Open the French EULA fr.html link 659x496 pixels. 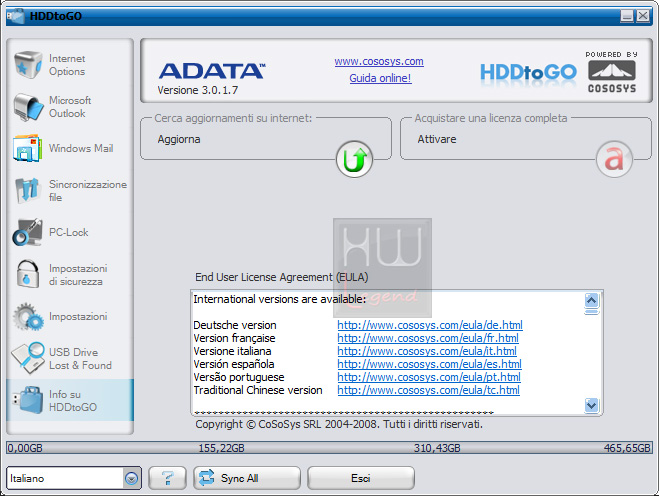[428, 338]
